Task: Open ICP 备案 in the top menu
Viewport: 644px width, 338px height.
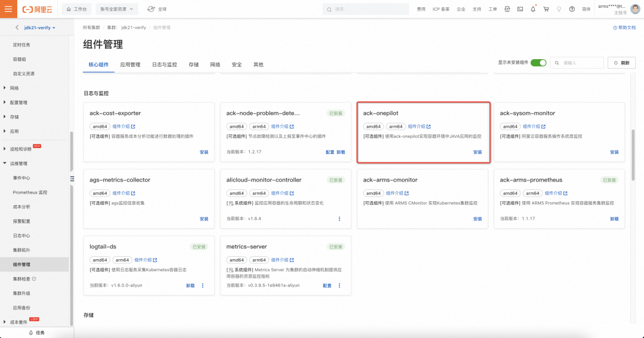Action: tap(441, 9)
